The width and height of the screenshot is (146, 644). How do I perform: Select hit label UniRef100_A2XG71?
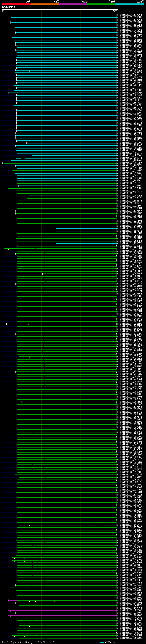(x=131, y=244)
